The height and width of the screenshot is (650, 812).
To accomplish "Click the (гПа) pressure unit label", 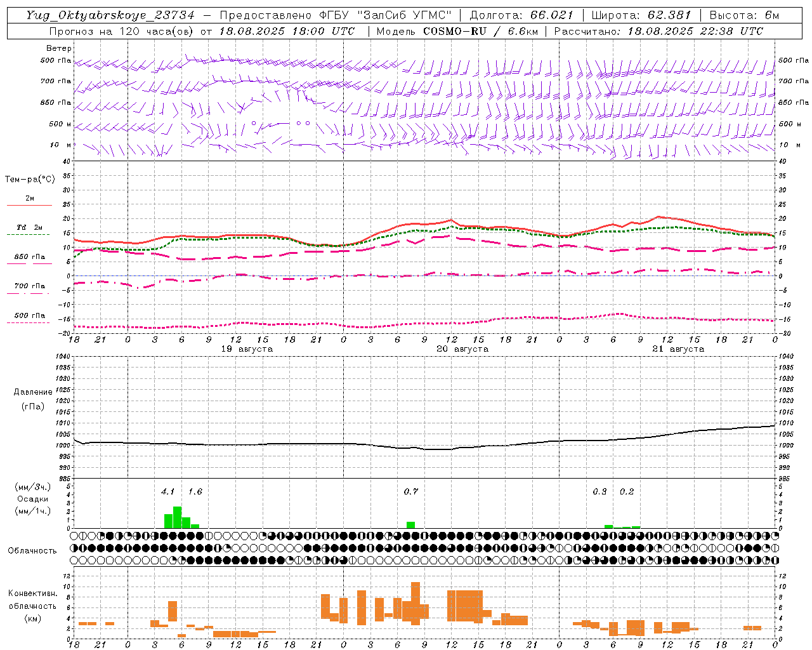I will pyautogui.click(x=33, y=406).
